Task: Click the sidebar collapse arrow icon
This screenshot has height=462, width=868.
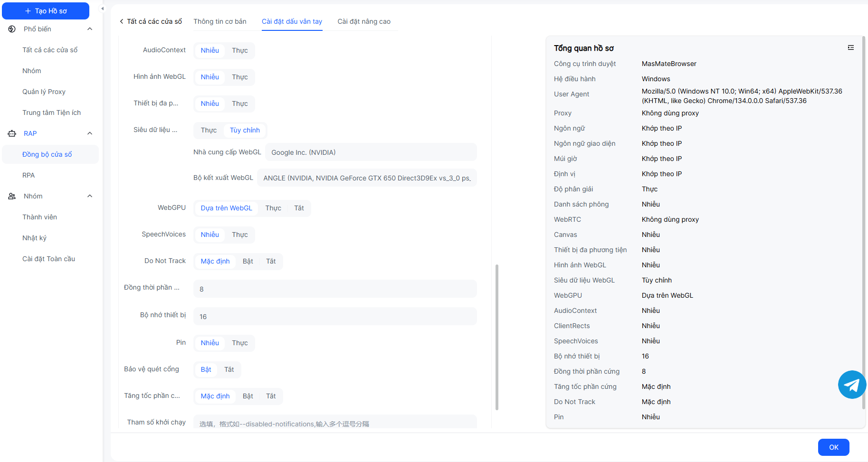Action: click(x=102, y=9)
